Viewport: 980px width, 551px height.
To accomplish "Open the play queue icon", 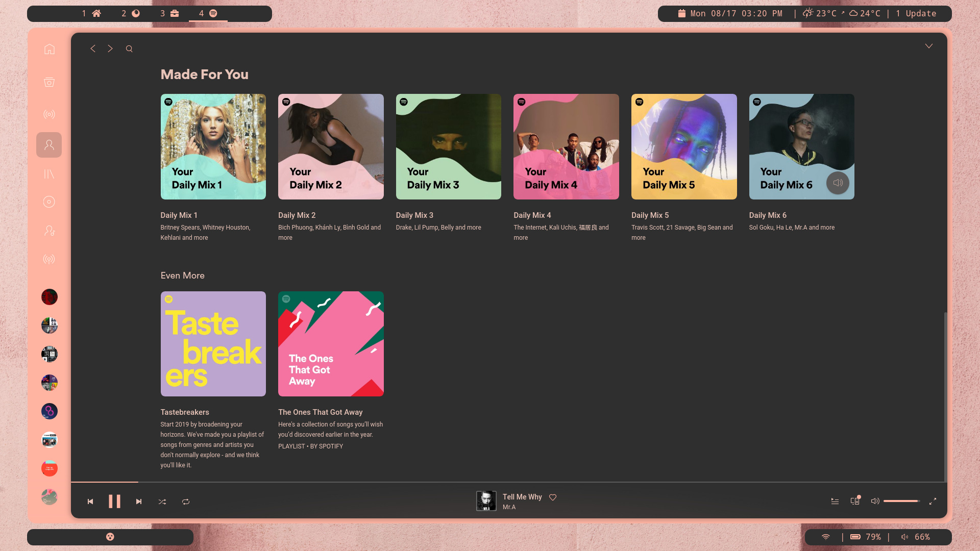I will (x=835, y=502).
